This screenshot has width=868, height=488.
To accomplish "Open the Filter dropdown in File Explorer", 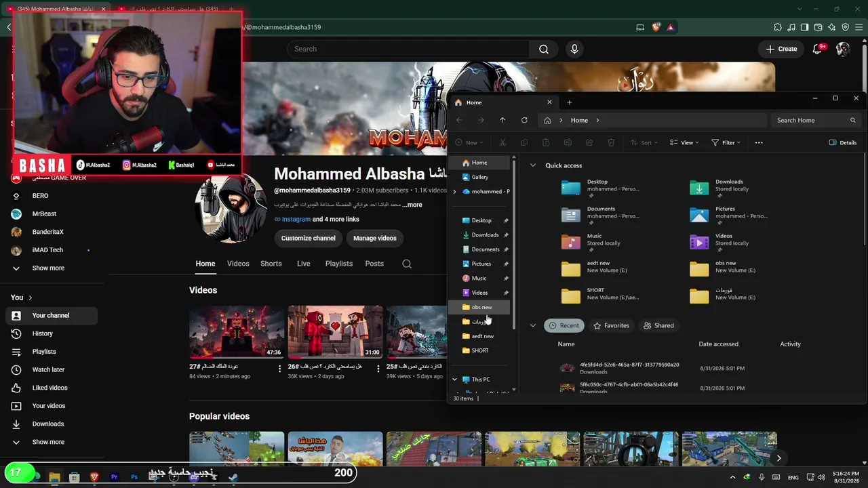I will (726, 142).
